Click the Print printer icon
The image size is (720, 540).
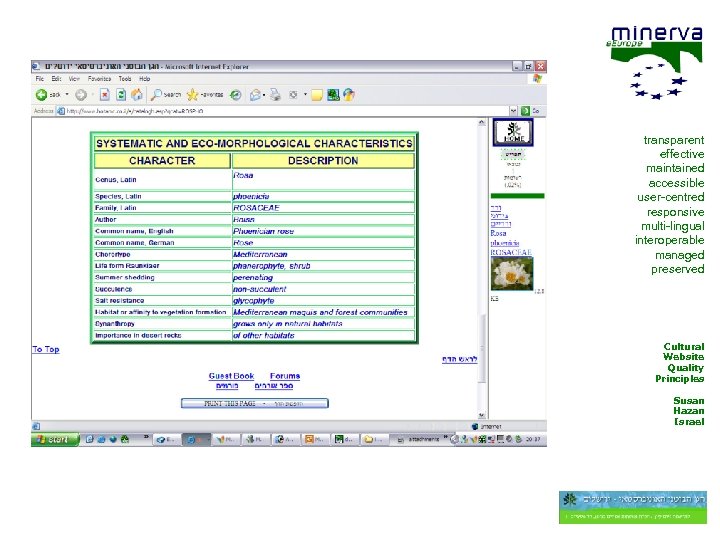pos(275,95)
